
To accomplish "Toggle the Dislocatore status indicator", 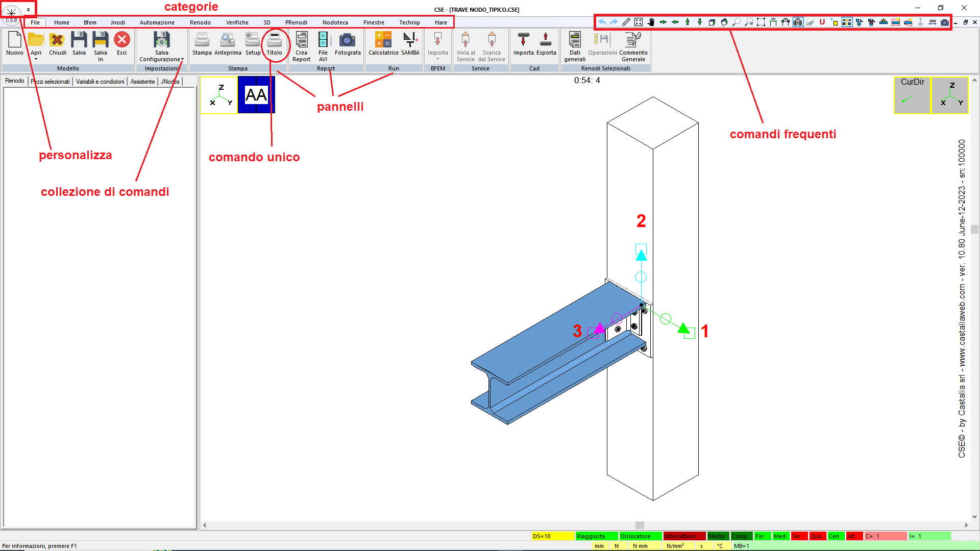I will click(640, 536).
